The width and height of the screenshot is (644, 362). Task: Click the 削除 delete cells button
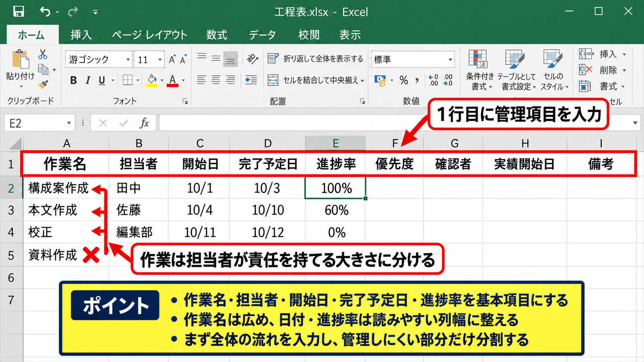[602, 70]
